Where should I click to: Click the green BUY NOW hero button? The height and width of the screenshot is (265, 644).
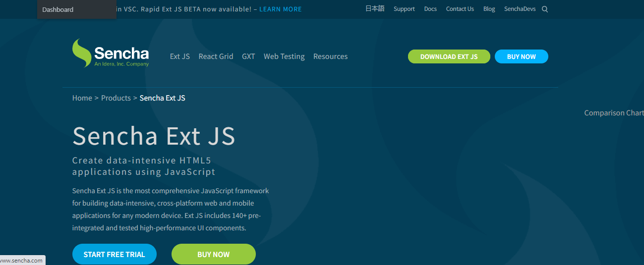coord(214,254)
